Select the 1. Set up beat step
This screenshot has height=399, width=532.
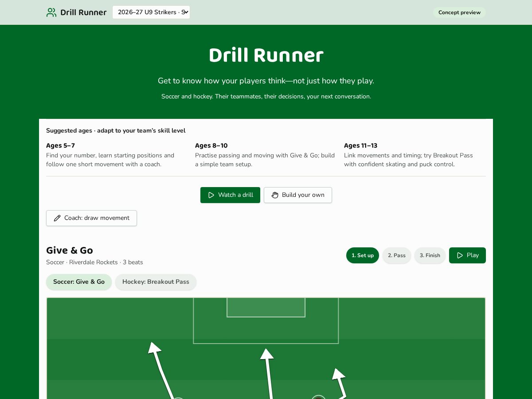pyautogui.click(x=363, y=255)
